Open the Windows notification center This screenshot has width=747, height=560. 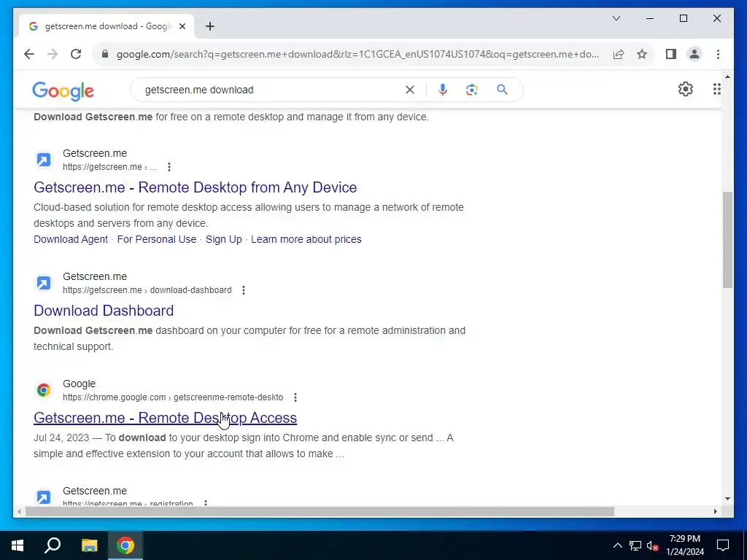point(723,545)
